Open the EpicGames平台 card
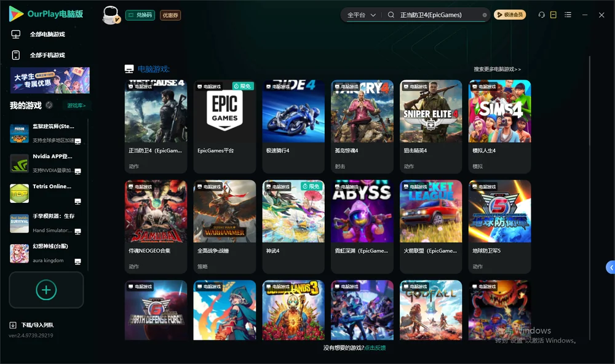 coord(224,127)
